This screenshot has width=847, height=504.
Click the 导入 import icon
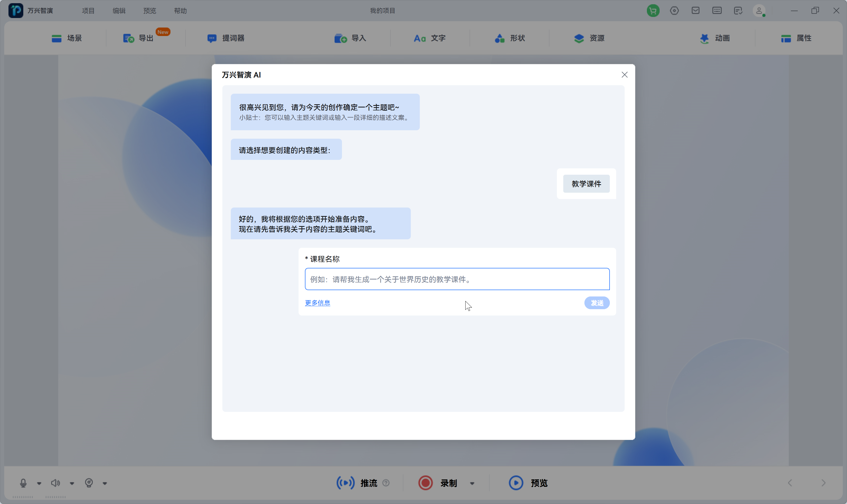coord(340,38)
